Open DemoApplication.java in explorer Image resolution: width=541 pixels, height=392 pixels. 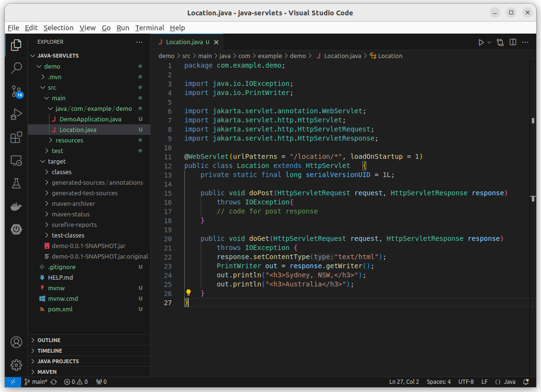[x=89, y=119]
